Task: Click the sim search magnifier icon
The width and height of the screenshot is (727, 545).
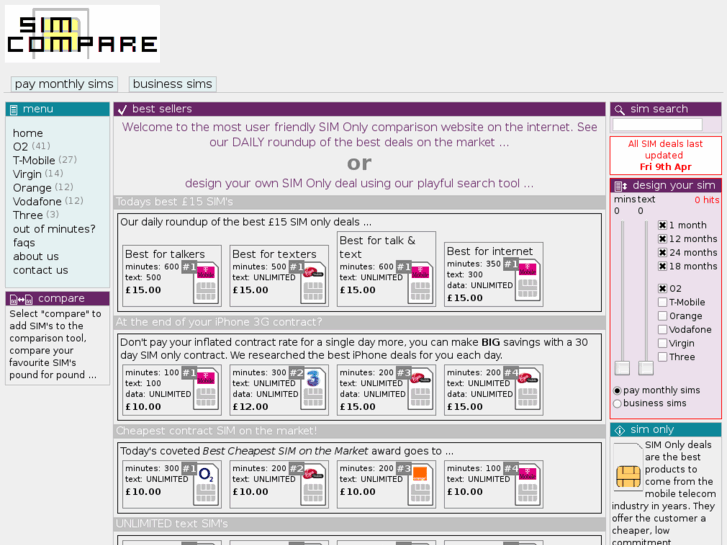Action: point(619,109)
